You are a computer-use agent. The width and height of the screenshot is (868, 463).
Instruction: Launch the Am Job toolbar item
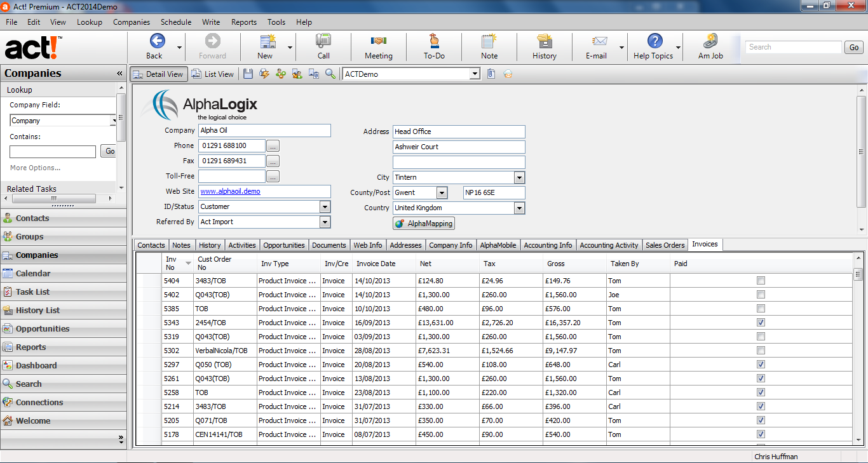(x=710, y=46)
